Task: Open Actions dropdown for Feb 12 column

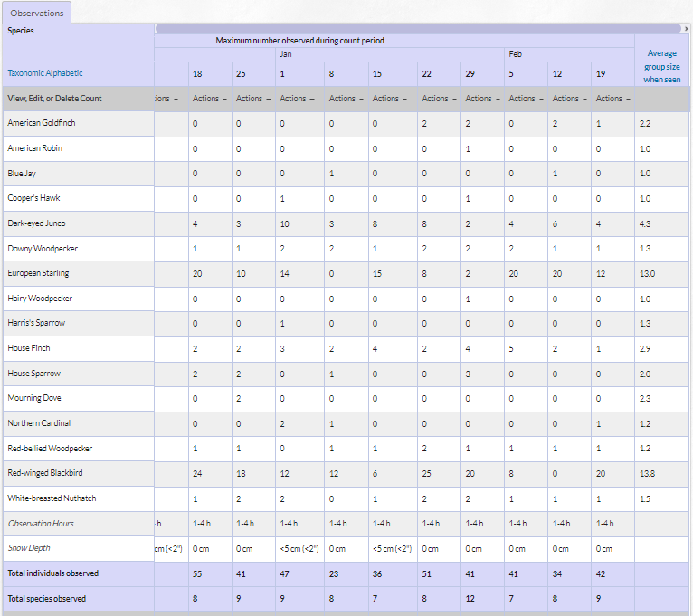Action: [x=570, y=99]
